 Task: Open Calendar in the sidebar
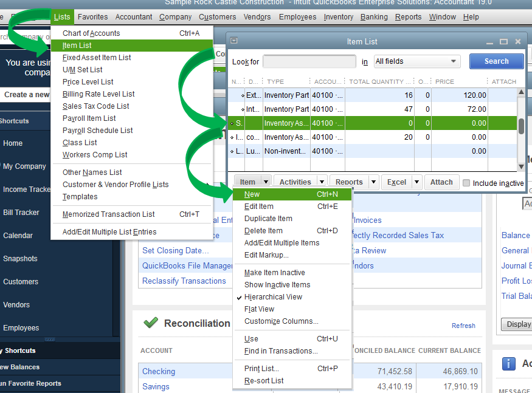tap(18, 236)
